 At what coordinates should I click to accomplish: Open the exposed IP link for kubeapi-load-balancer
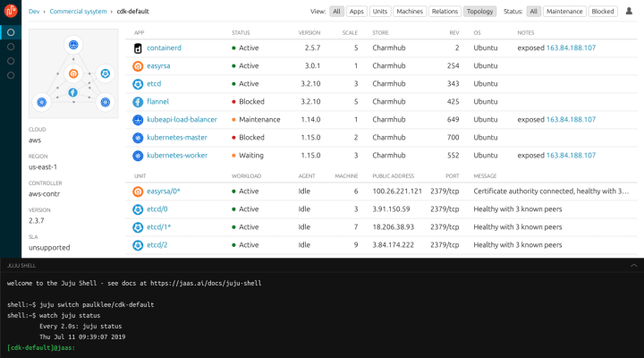(x=571, y=120)
